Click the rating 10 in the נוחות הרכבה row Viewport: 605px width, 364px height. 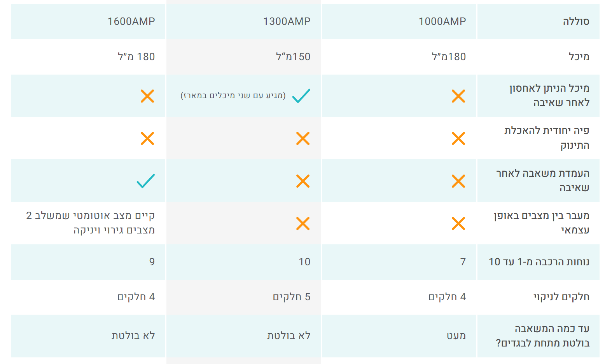(x=304, y=262)
